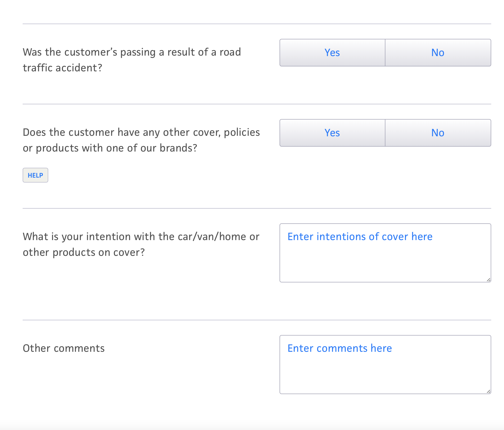
Task: Open the HELP button under brands question
Action: (35, 175)
